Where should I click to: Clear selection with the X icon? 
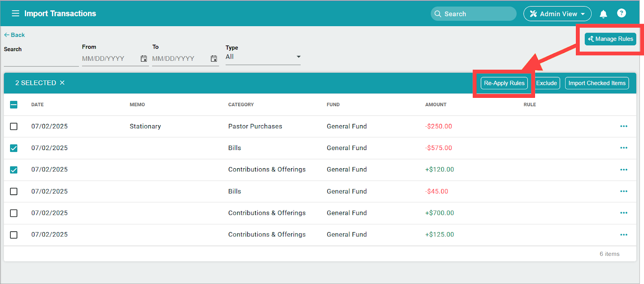pos(62,83)
